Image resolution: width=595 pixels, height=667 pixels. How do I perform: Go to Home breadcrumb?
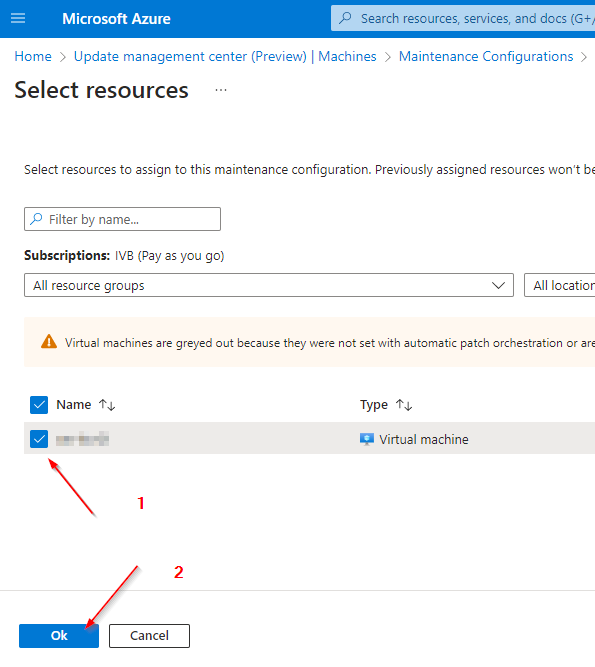click(x=33, y=56)
